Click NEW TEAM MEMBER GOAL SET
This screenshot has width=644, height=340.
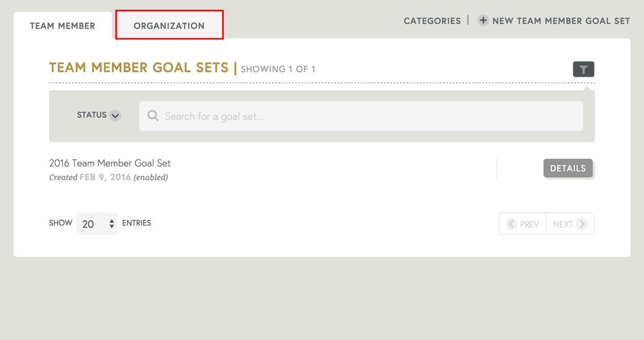point(560,21)
